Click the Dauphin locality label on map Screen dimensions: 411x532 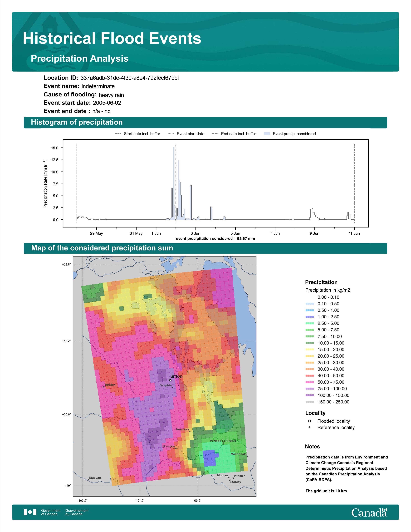tap(166, 385)
